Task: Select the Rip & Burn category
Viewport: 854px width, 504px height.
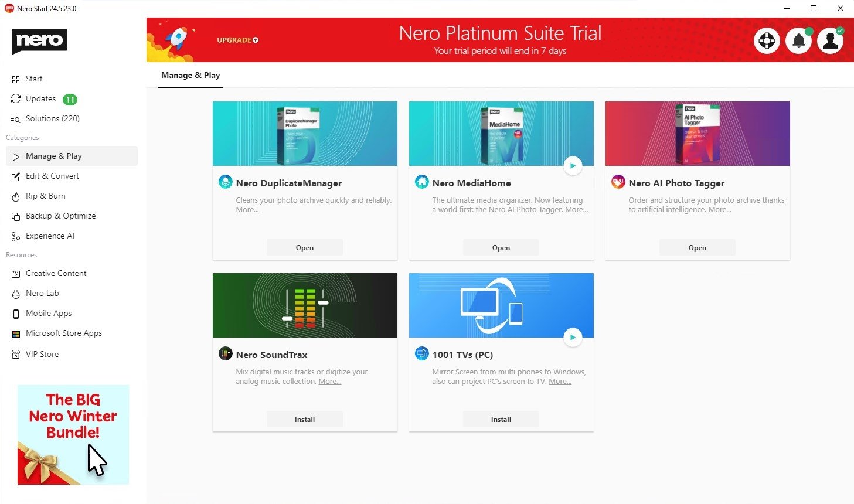Action: click(46, 196)
